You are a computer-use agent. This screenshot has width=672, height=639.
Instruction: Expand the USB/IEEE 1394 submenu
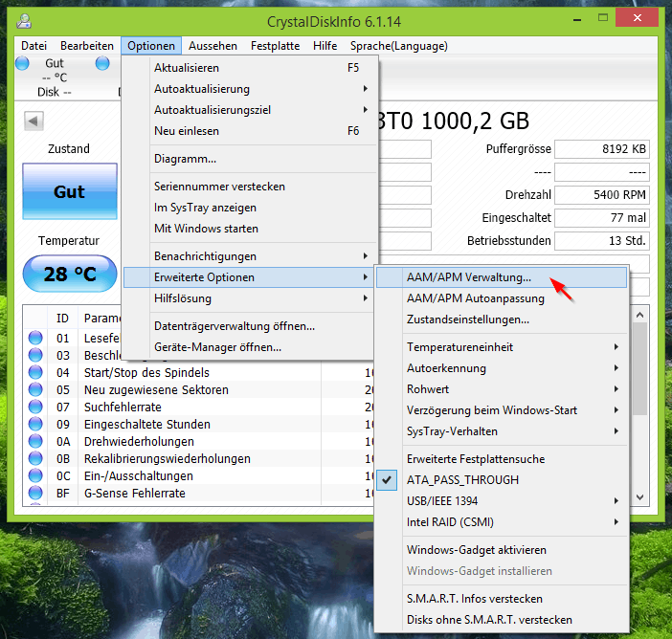point(502,500)
